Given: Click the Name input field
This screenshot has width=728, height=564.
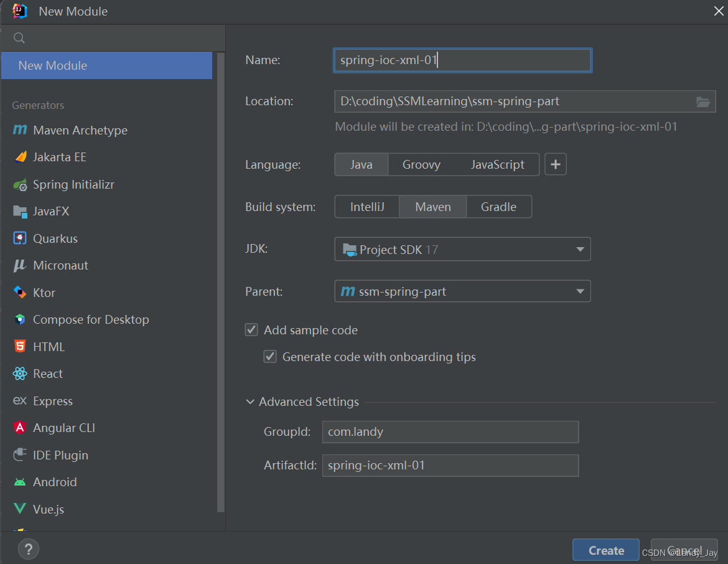Looking at the screenshot, I should click(x=462, y=60).
